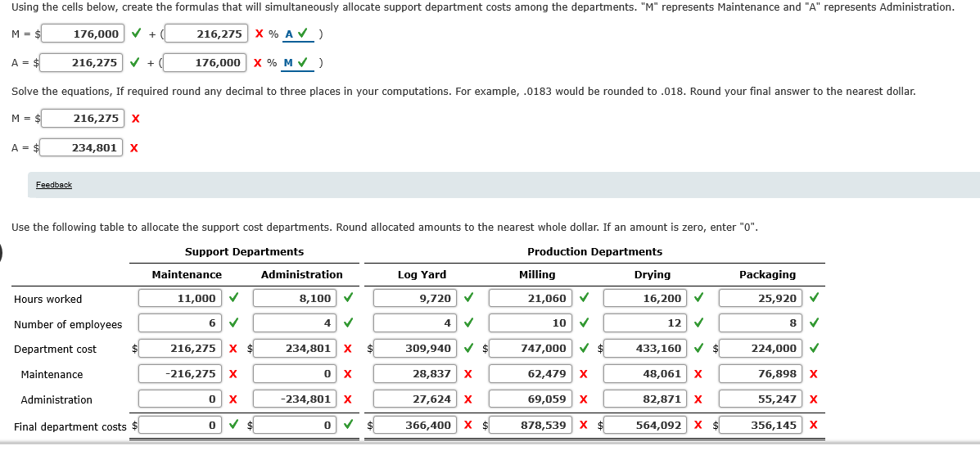The image size is (980, 451).
Task: Click the green checkmark beside Maintenance final cost 0
Action: click(233, 426)
